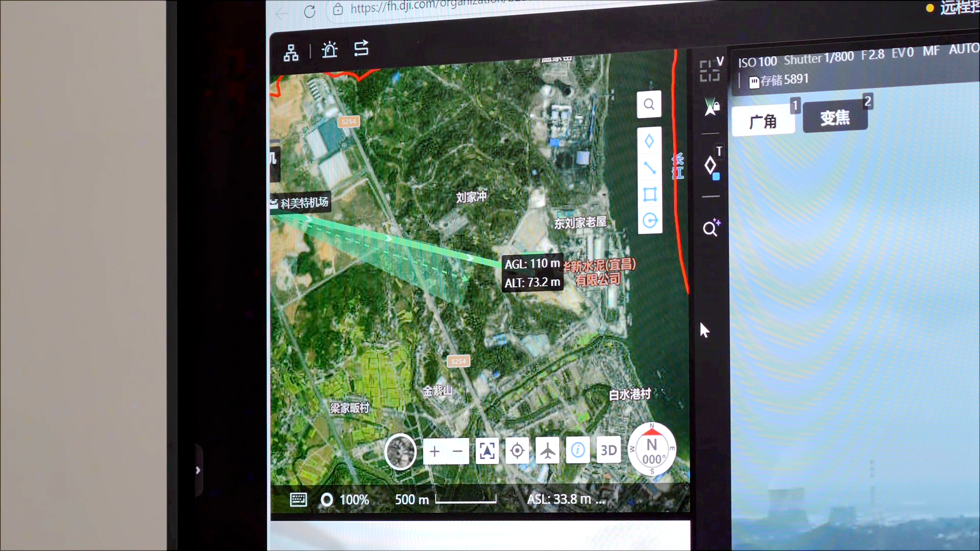This screenshot has height=551, width=980.
Task: Click the north compass to reset heading
Action: pyautogui.click(x=652, y=449)
